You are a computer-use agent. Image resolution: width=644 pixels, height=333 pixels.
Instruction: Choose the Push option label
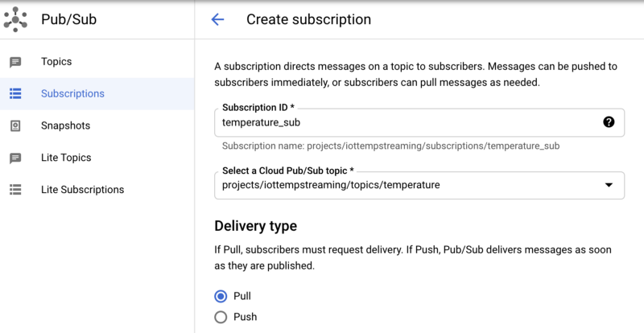coord(245,317)
